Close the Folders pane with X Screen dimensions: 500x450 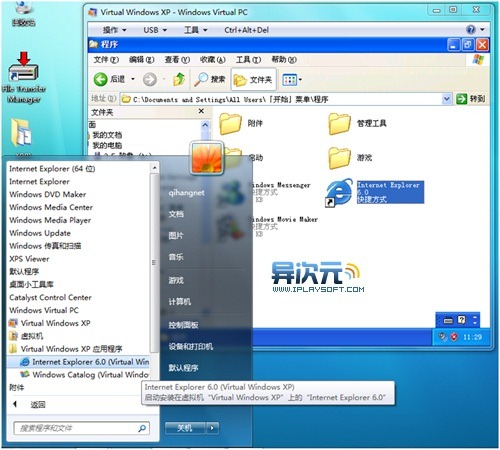tap(201, 111)
